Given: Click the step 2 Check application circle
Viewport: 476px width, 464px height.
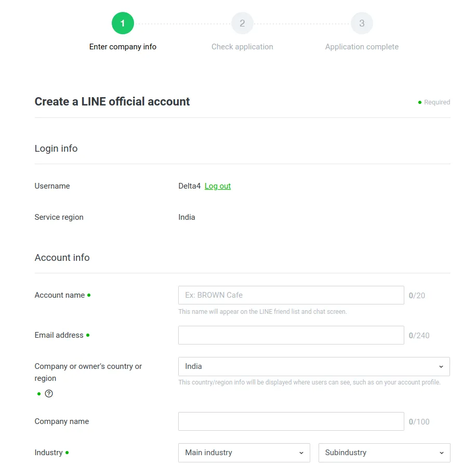Looking at the screenshot, I should coord(242,23).
